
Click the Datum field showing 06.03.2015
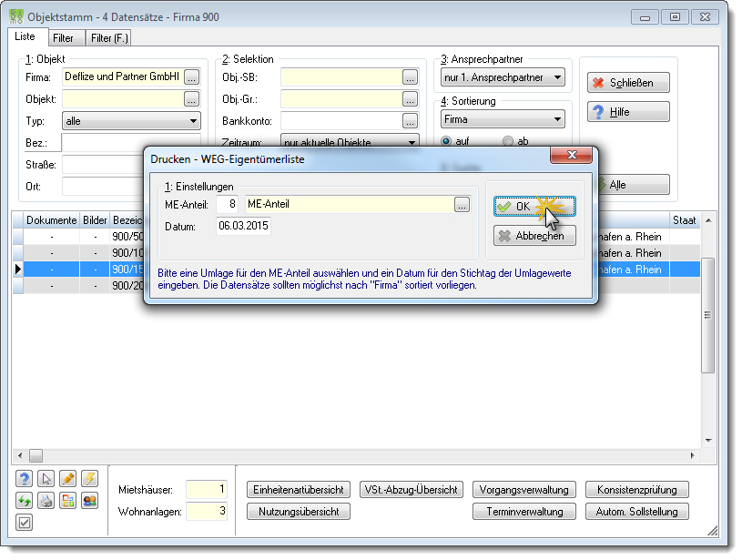point(243,226)
